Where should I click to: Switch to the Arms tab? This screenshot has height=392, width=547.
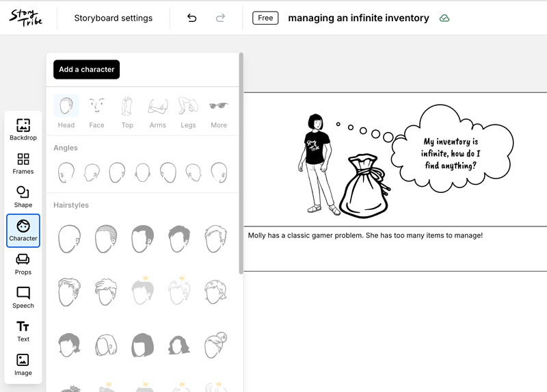point(158,112)
